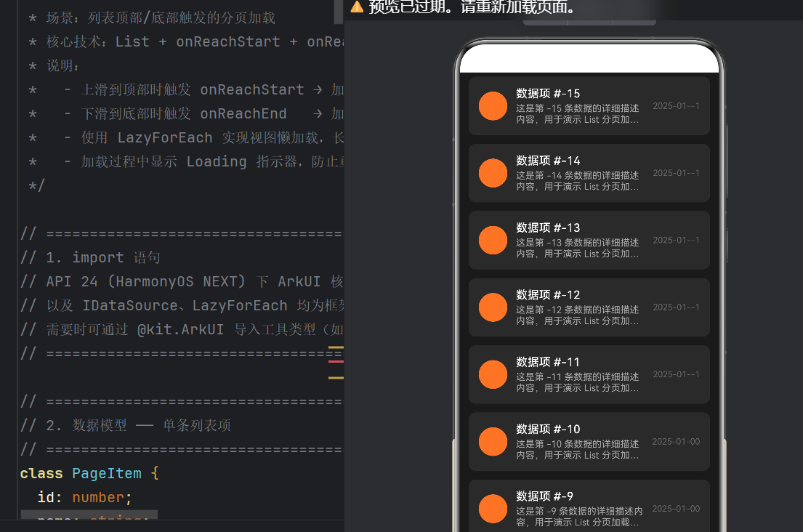
Task: Click description text of item #-12
Action: (x=577, y=315)
